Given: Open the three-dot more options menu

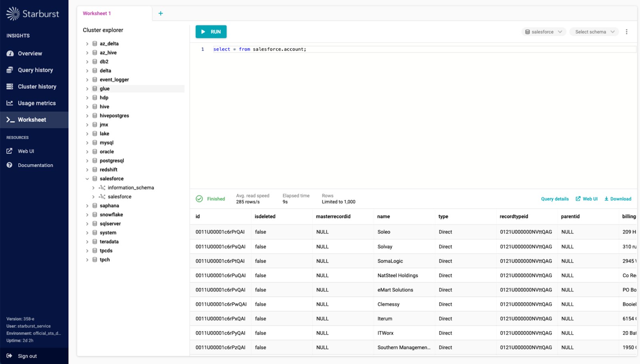Looking at the screenshot, I should click(x=627, y=32).
